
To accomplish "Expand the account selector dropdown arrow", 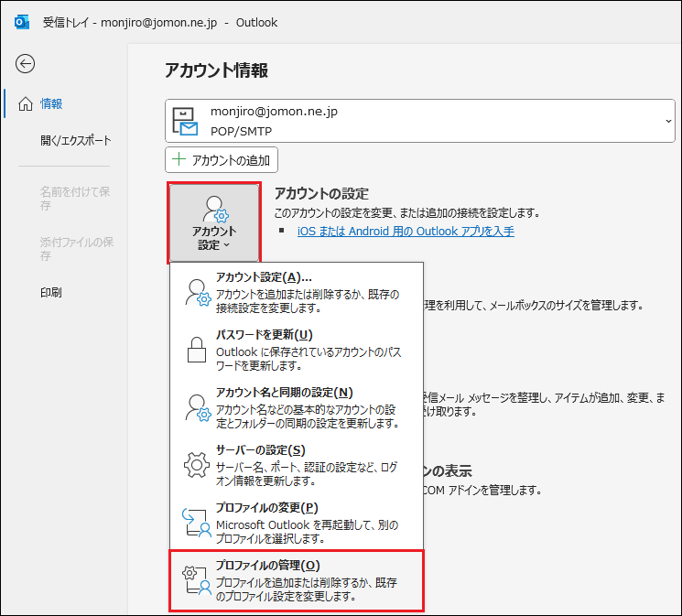I will [x=668, y=121].
